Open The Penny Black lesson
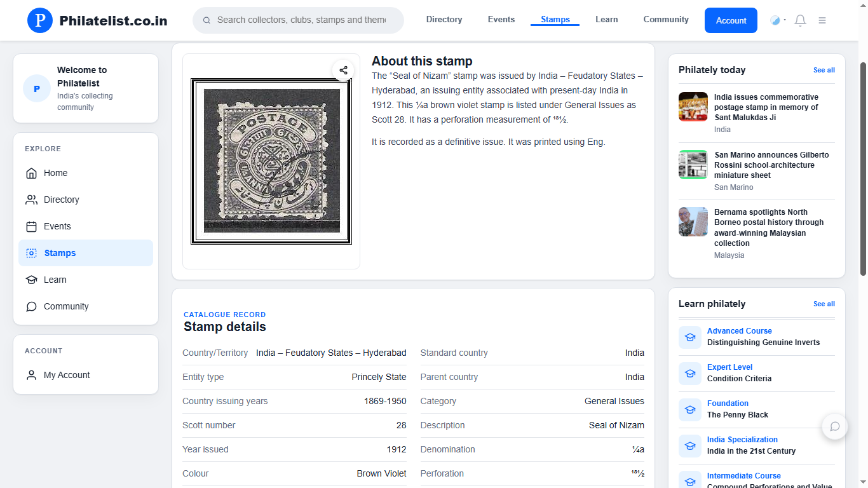Screen dimensions: 868x488 point(738,415)
